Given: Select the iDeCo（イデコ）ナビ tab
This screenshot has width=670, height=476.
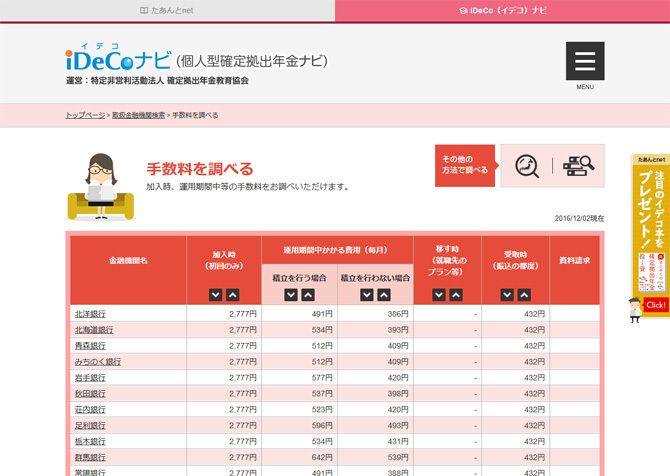Looking at the screenshot, I should click(x=502, y=10).
